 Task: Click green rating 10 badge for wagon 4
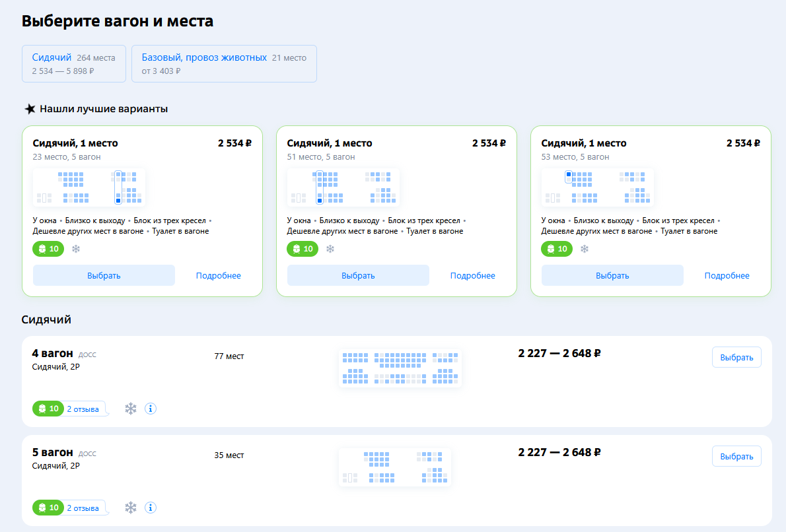coord(48,409)
